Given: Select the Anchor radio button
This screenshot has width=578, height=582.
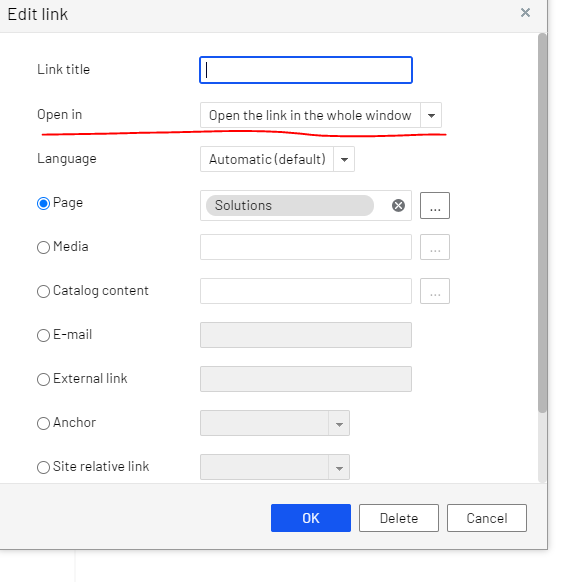Looking at the screenshot, I should [x=43, y=423].
